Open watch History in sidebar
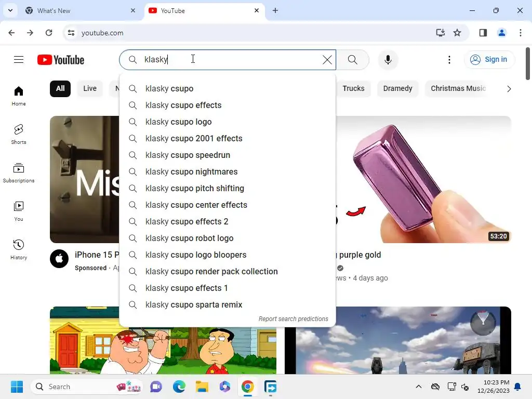 tap(19, 250)
